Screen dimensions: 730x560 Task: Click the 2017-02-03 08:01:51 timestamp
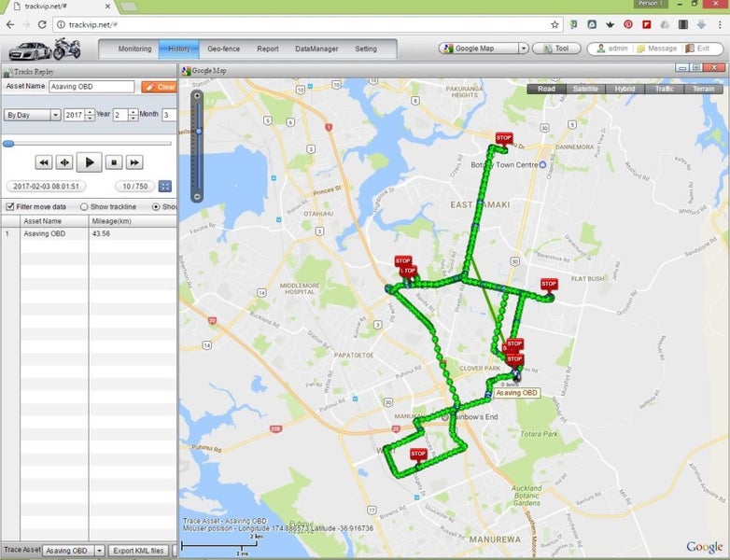tap(46, 187)
